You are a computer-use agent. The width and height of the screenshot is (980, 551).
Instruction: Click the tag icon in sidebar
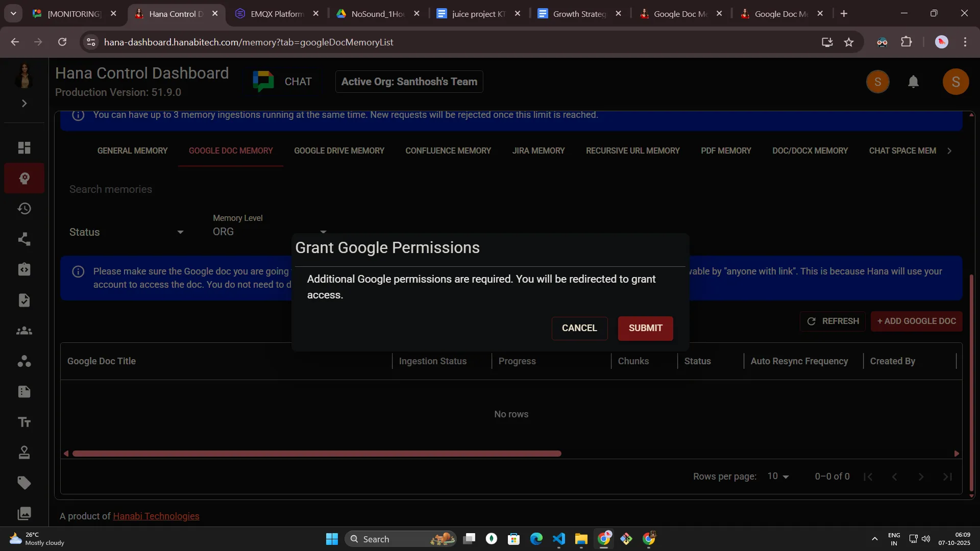tap(24, 483)
